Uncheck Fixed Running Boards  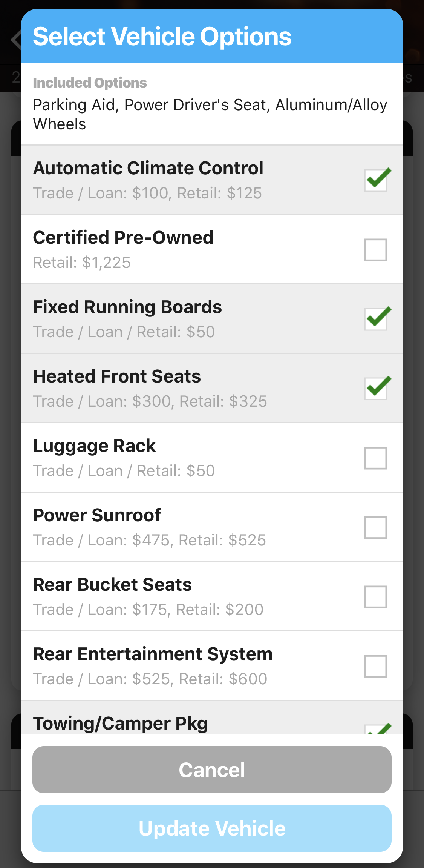pos(376,319)
